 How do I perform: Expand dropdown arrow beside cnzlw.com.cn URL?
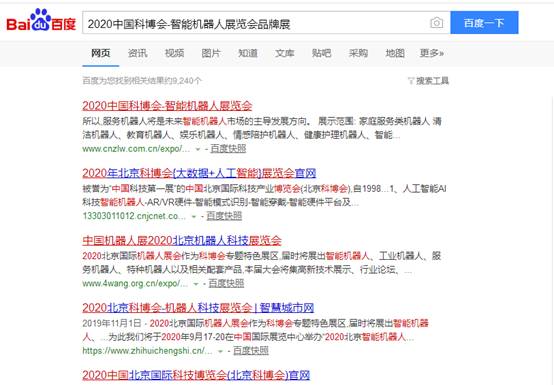pos(198,149)
